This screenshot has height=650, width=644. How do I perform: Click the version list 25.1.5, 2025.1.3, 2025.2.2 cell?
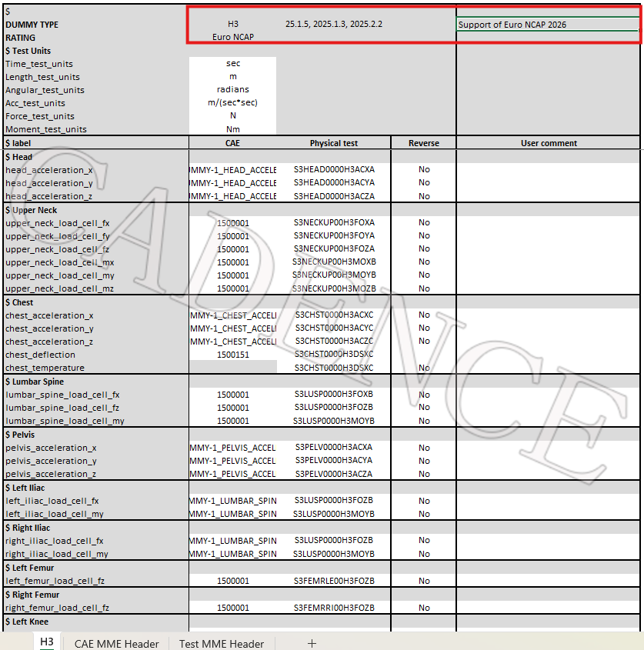point(334,24)
